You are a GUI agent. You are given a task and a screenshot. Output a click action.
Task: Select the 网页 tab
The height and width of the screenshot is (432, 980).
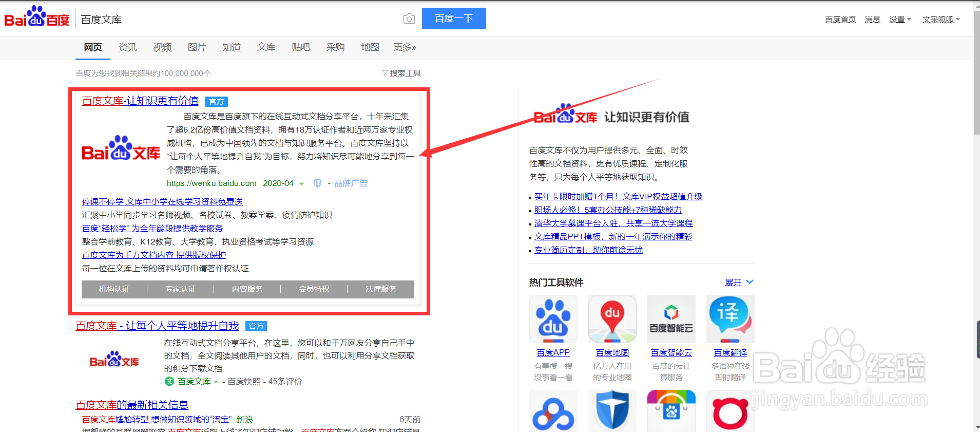pyautogui.click(x=93, y=47)
